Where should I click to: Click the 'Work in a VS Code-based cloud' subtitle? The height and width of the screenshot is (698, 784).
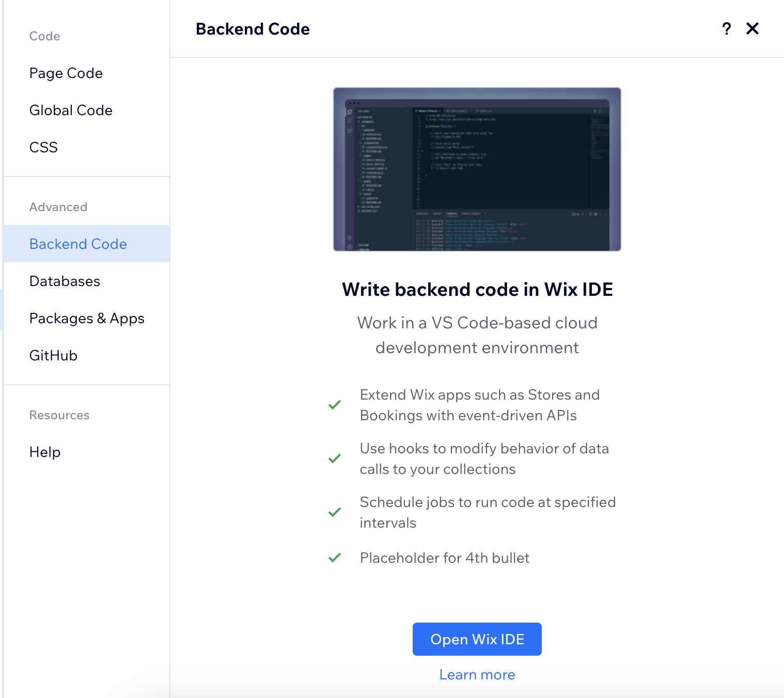[477, 335]
